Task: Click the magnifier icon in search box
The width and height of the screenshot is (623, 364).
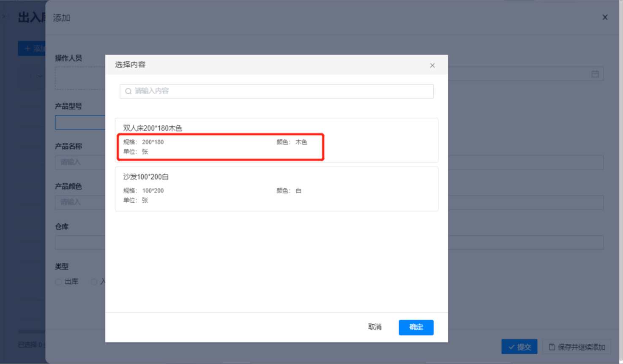Action: [x=128, y=91]
